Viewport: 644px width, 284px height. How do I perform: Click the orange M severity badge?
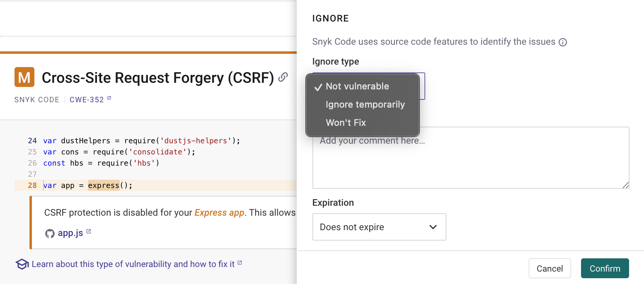(24, 77)
